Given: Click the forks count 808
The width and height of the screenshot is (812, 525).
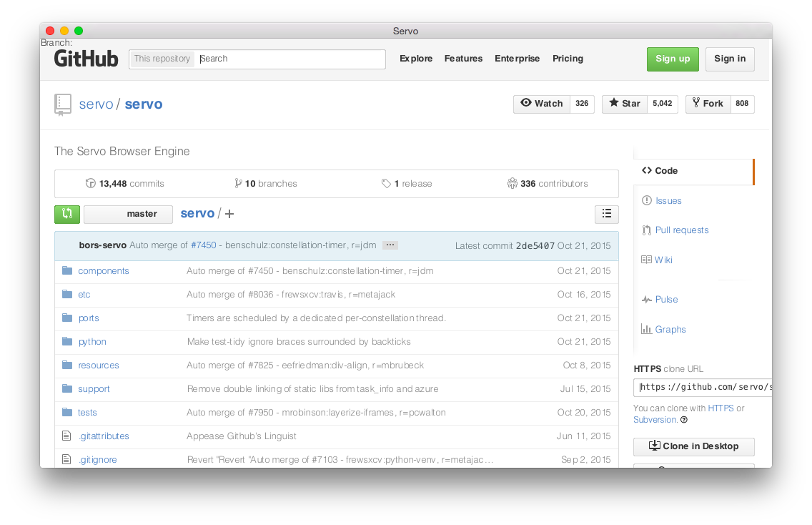Looking at the screenshot, I should point(742,104).
